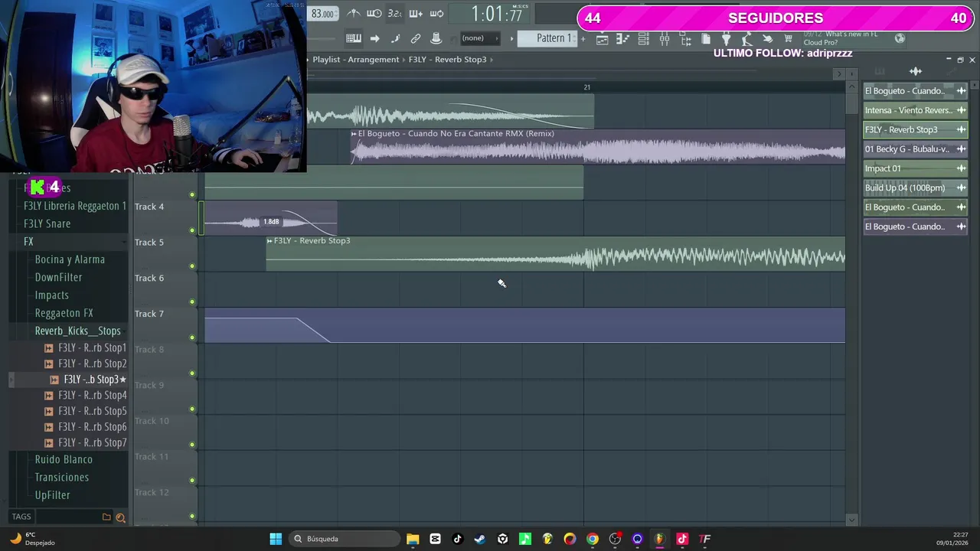
Task: Open the Mixer view icon
Action: click(665, 39)
